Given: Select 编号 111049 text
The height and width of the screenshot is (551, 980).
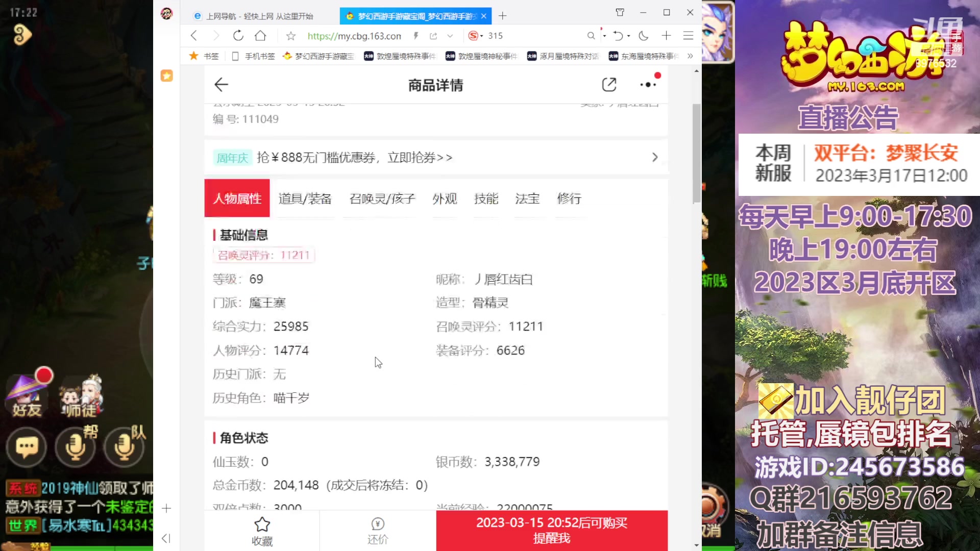Looking at the screenshot, I should click(246, 119).
